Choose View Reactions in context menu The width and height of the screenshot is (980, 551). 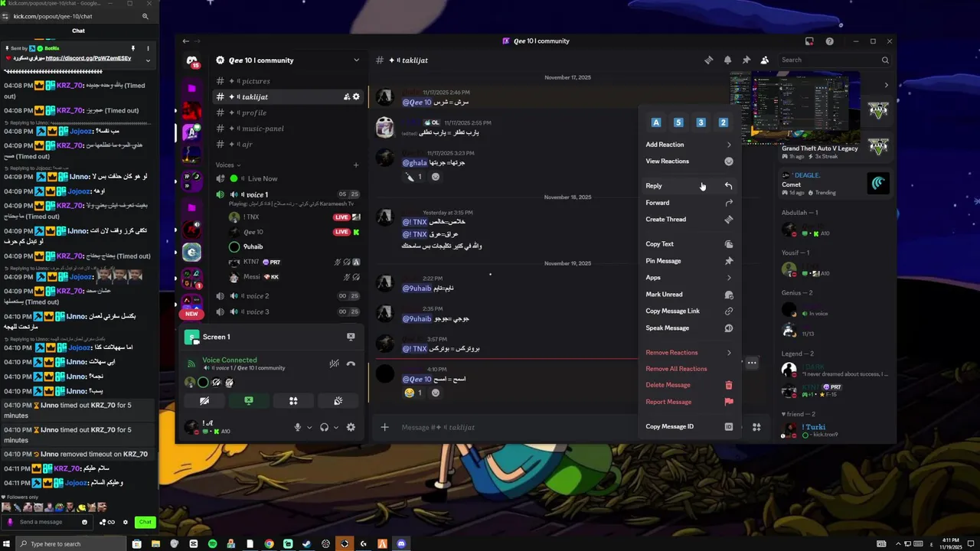(689, 161)
